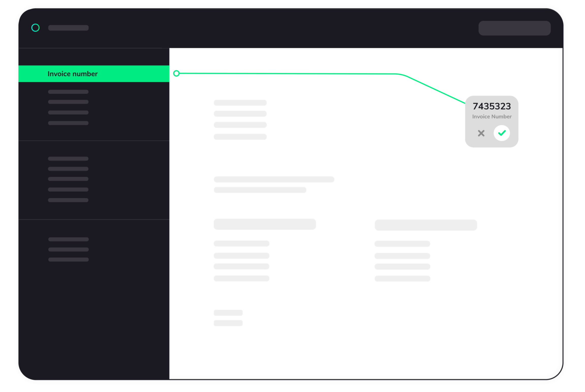
Task: Click the Invoice Number label in the popup card
Action: pyautogui.click(x=492, y=117)
